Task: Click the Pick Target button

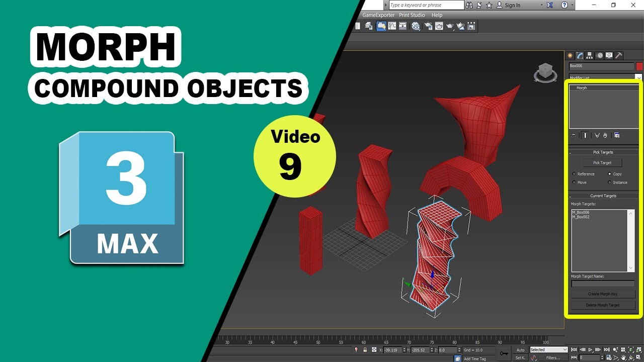Action: click(x=602, y=163)
